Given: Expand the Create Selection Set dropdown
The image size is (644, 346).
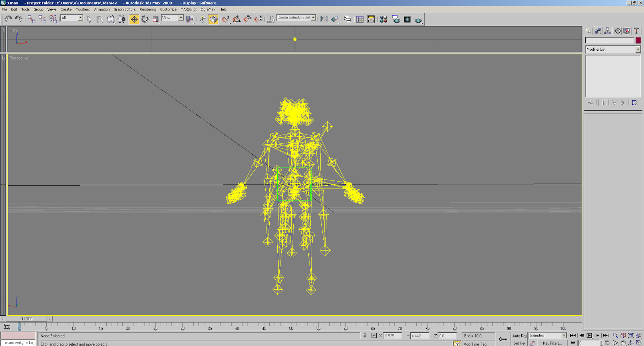Looking at the screenshot, I should 314,18.
